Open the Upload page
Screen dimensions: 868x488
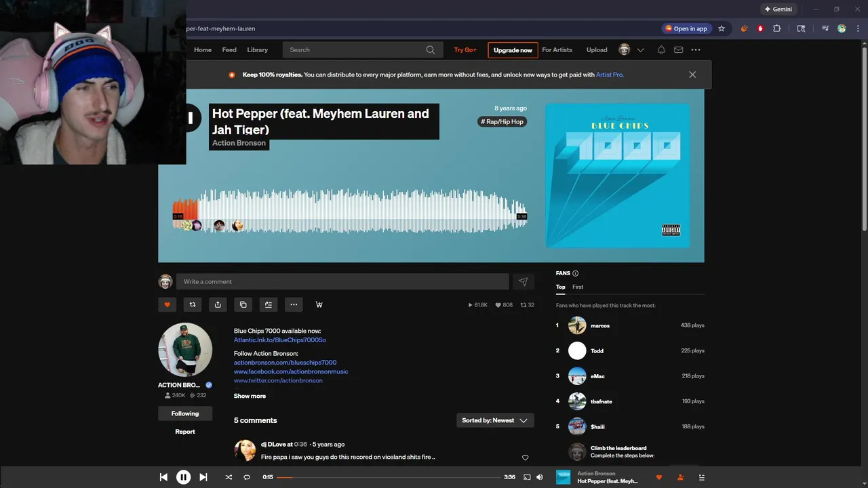(x=597, y=49)
